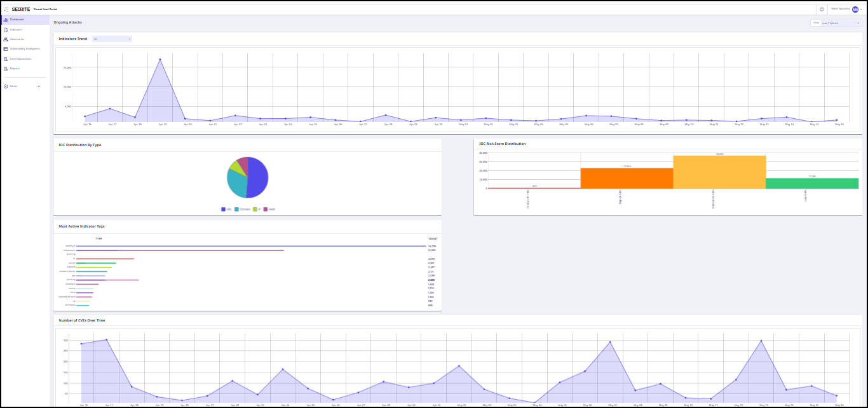Screen dimensions: 868x408
Task: Open the Reports icon in the sidebar
Action: (x=6, y=68)
